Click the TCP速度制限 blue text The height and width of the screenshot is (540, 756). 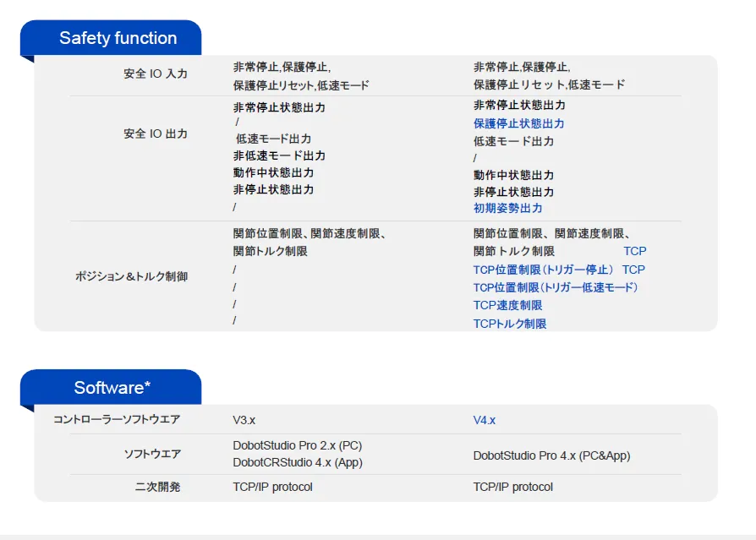click(x=507, y=305)
